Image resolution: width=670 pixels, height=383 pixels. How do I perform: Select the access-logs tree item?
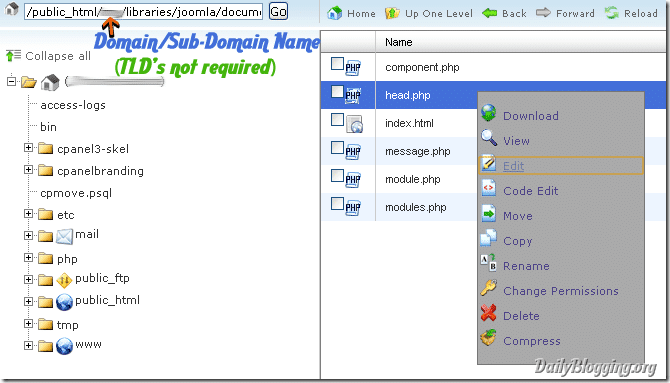pyautogui.click(x=73, y=105)
